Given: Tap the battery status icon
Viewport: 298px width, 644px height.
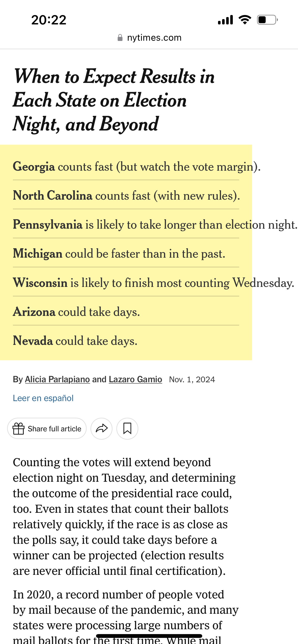Looking at the screenshot, I should pyautogui.click(x=267, y=20).
